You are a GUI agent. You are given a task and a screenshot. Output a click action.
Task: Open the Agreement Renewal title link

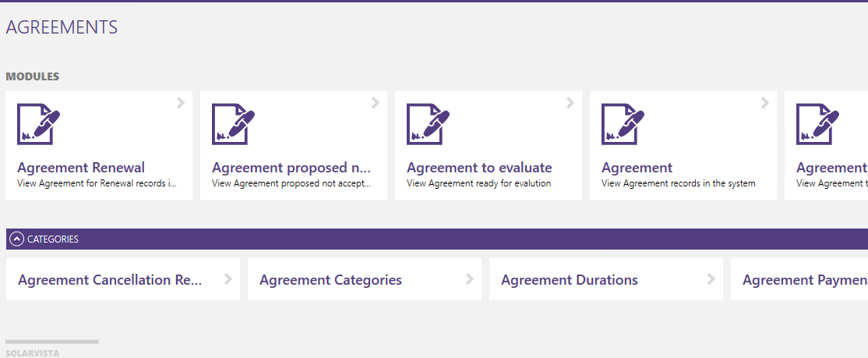(81, 168)
